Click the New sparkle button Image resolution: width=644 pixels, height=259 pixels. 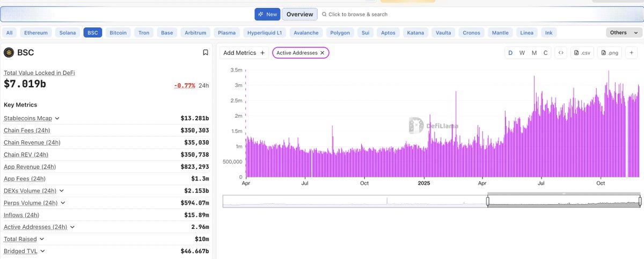[267, 15]
